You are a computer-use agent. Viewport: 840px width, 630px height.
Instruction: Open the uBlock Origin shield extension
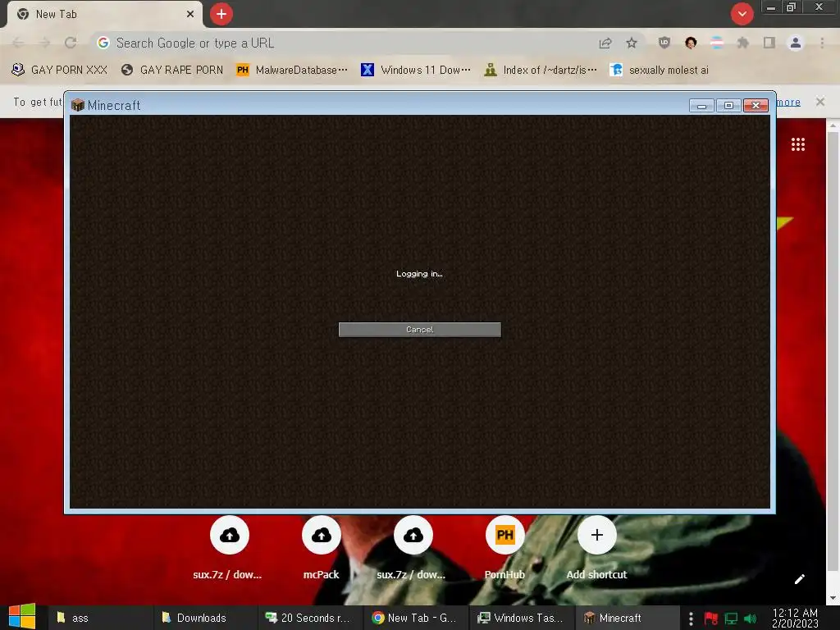pyautogui.click(x=664, y=43)
